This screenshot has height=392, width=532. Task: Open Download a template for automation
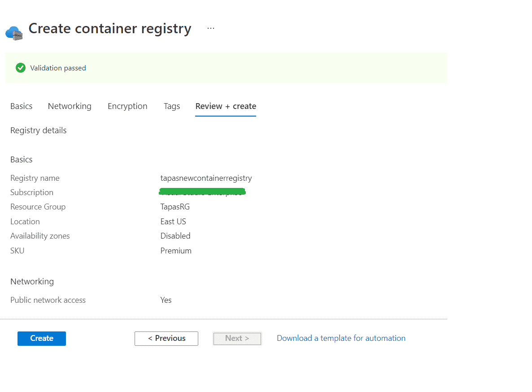[x=341, y=338]
